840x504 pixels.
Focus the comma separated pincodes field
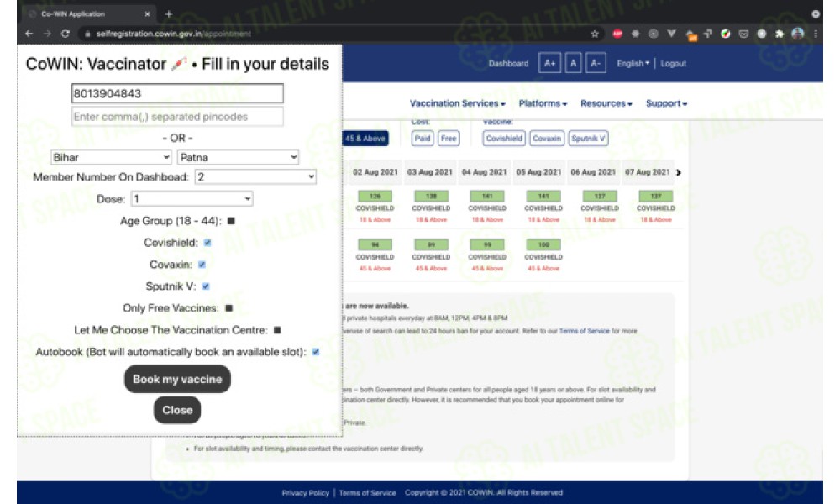coord(177,117)
